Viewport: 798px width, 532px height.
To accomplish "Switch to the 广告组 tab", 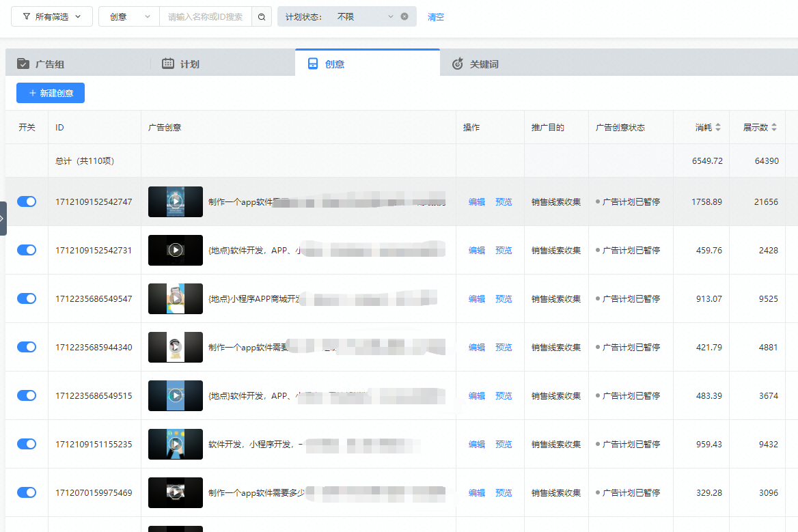I will point(78,64).
